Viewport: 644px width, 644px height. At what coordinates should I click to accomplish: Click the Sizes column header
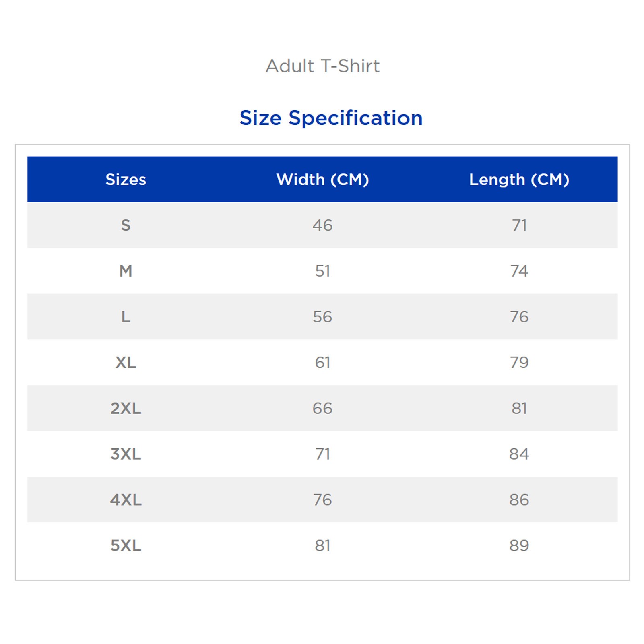point(126,180)
